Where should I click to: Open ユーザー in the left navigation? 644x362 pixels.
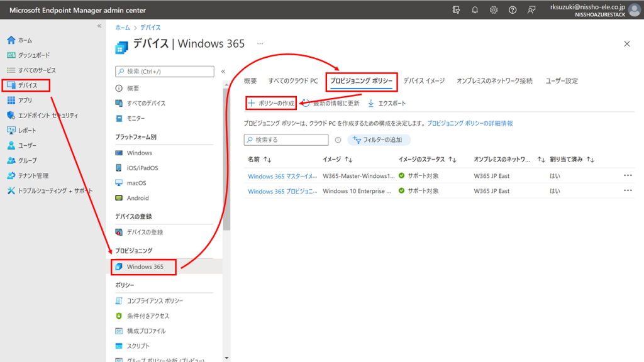(x=22, y=145)
